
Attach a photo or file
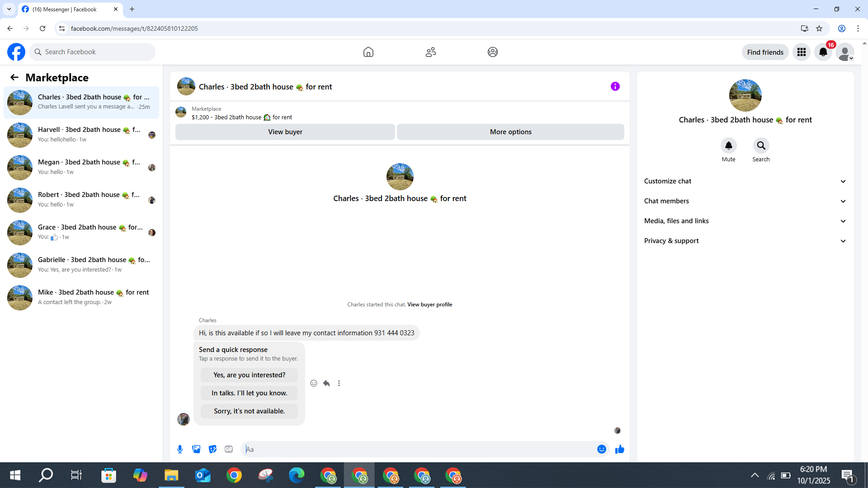(196, 449)
